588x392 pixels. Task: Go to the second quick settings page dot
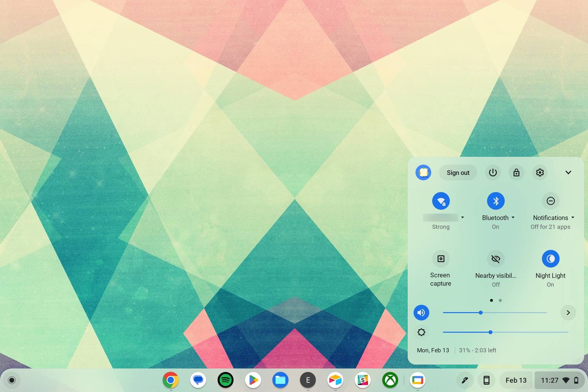pos(500,300)
